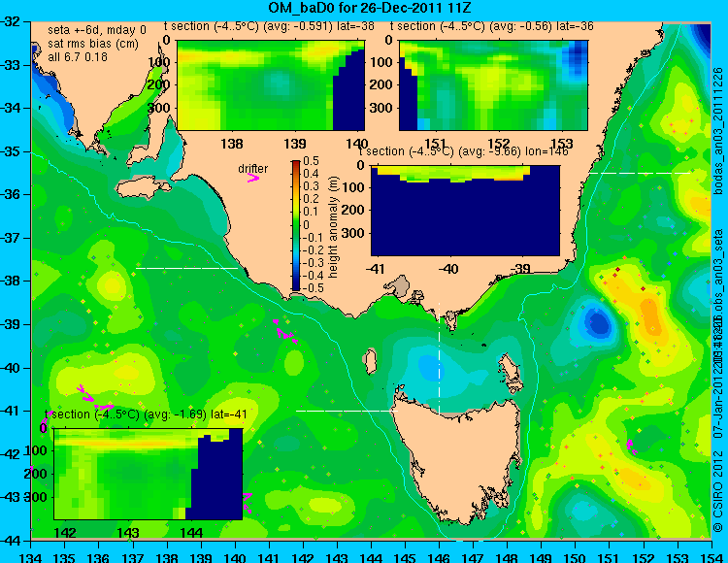Image resolution: width=728 pixels, height=563 pixels.
Task: Click the 135 longitude axis label
Action: [64, 557]
